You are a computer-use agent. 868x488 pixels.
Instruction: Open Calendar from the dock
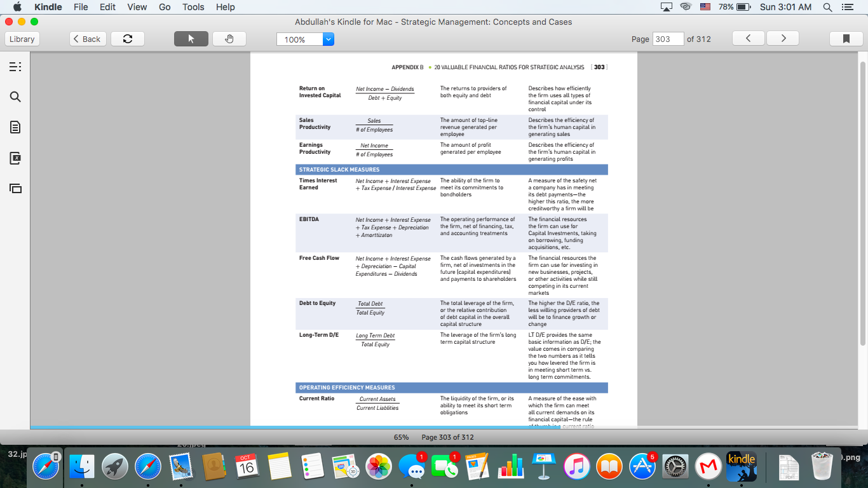pos(247,467)
